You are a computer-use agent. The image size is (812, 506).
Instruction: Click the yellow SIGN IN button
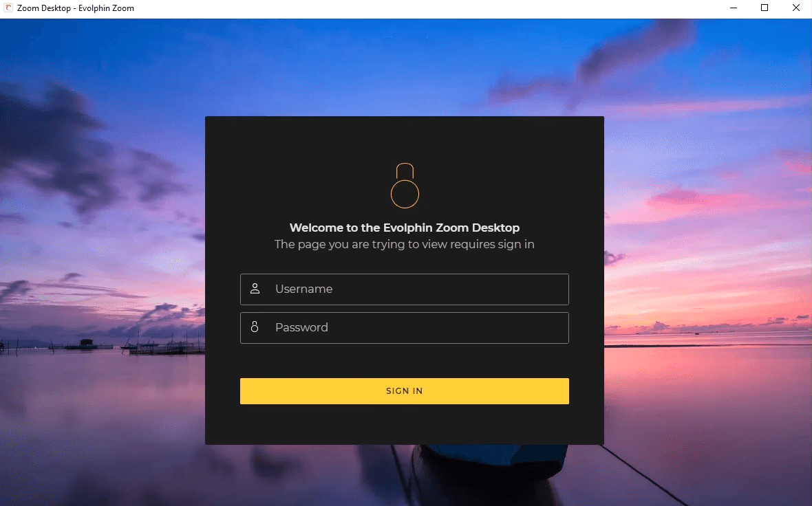click(x=405, y=391)
